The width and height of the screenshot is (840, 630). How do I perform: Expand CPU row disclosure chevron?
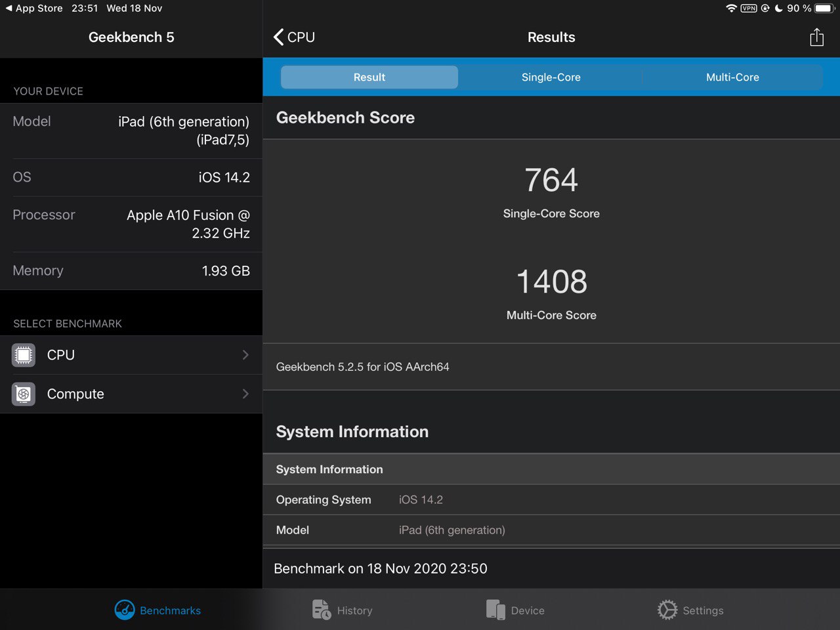(x=245, y=355)
